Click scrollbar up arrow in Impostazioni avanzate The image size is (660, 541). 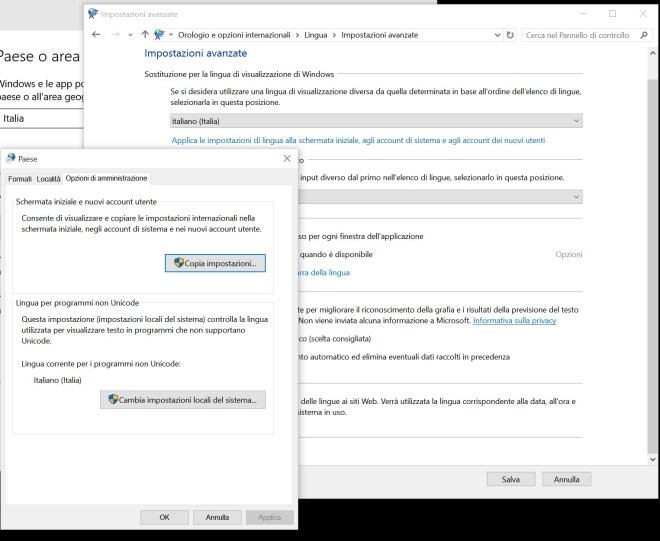[x=652, y=53]
